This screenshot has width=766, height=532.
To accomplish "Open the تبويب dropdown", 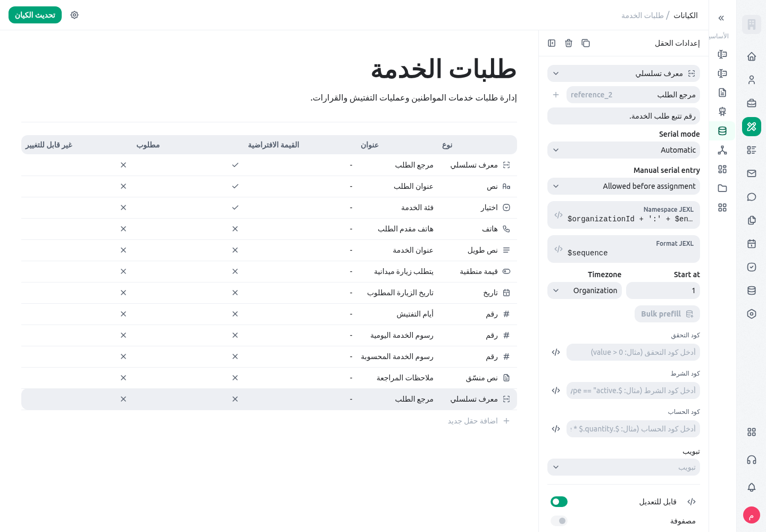I will [623, 467].
